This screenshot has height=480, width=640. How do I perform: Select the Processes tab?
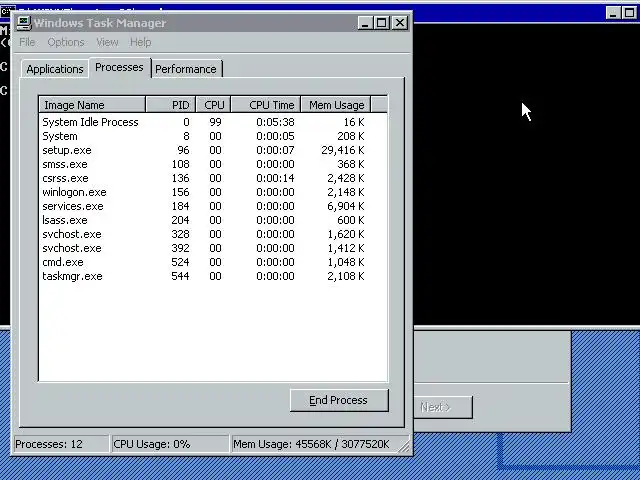coord(120,67)
